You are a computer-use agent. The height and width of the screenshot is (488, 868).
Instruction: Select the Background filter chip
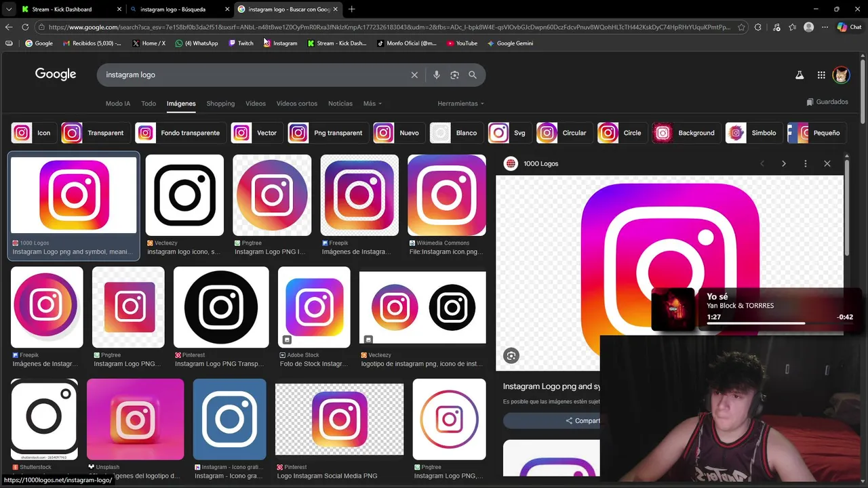point(685,133)
